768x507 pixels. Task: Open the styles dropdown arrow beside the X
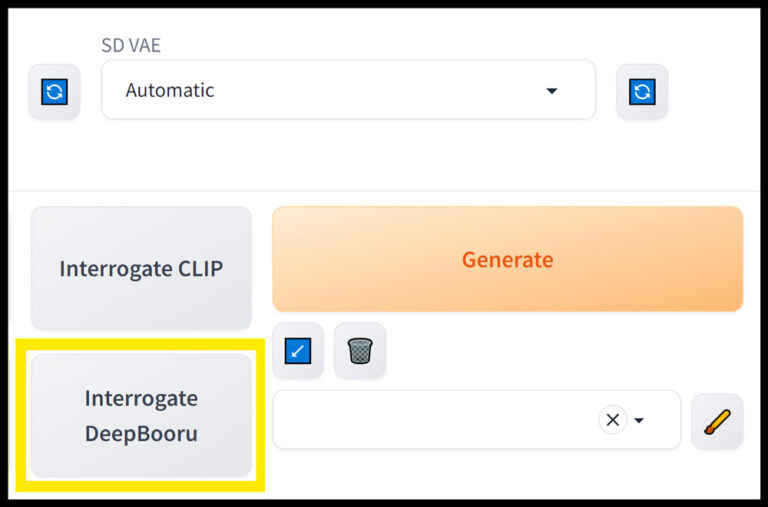pyautogui.click(x=640, y=420)
